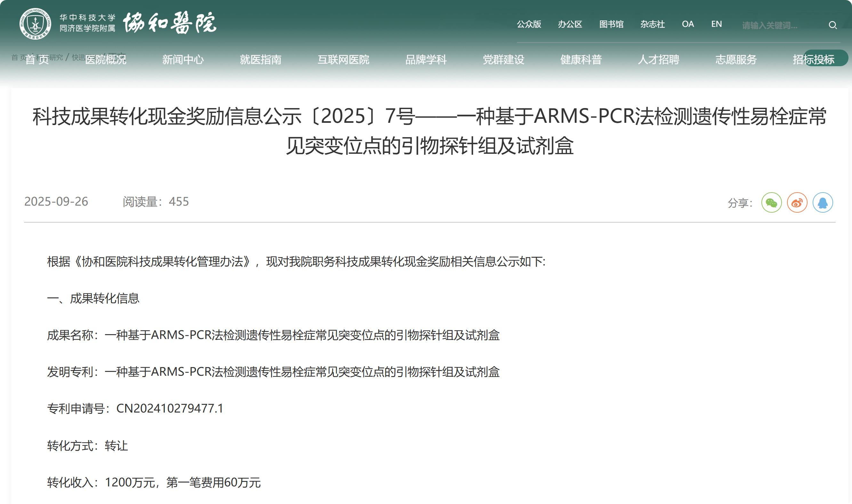Viewport: 852px width, 504px height.
Task: Select the 互联网医院 menu item
Action: [343, 60]
